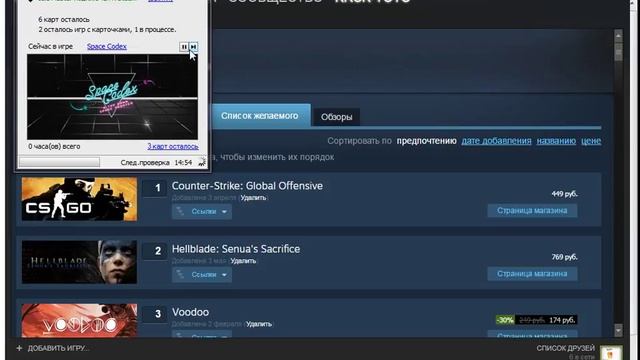Sort wishlist by 'дате добавления'
Viewport: 640px width, 360px height.
(496, 141)
